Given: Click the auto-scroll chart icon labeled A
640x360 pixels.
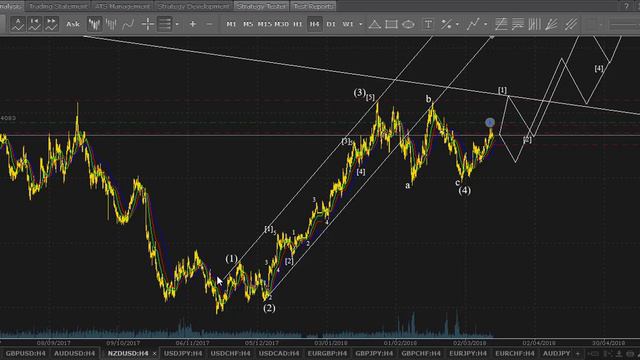Looking at the screenshot, I should tap(18, 24).
